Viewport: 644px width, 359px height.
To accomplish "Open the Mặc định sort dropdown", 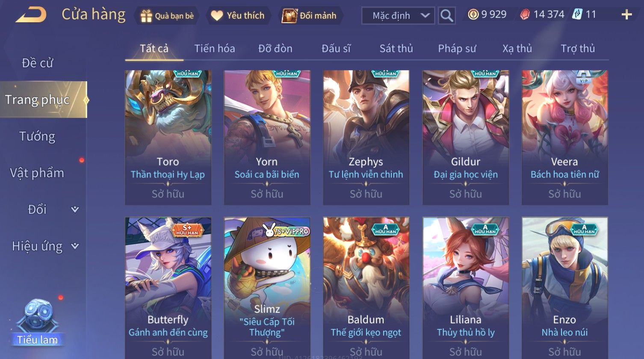I will [398, 16].
